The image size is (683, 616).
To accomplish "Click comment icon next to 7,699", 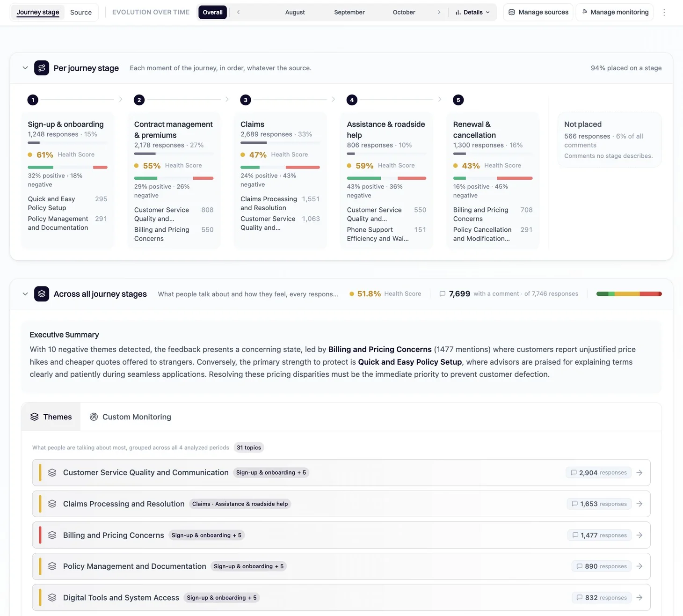I will (x=442, y=294).
